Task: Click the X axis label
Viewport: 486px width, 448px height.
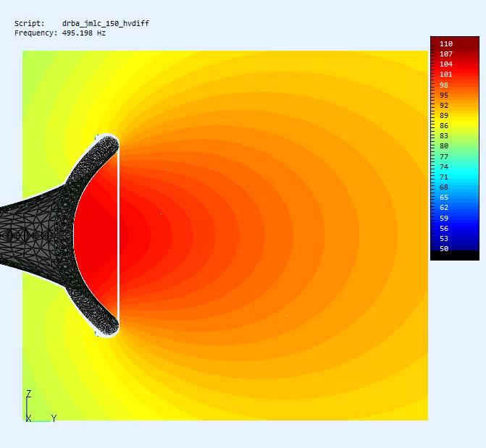Action: (x=28, y=418)
